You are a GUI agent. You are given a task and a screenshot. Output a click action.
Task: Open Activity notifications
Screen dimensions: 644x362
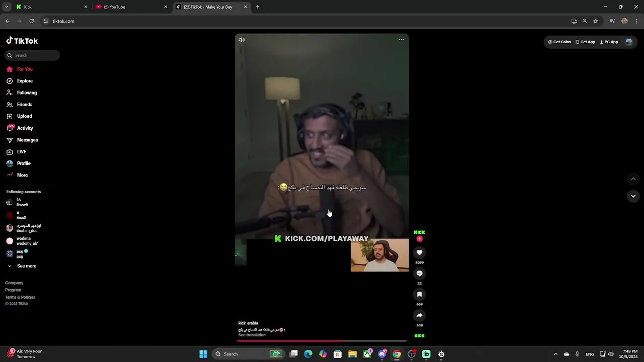click(x=20, y=128)
